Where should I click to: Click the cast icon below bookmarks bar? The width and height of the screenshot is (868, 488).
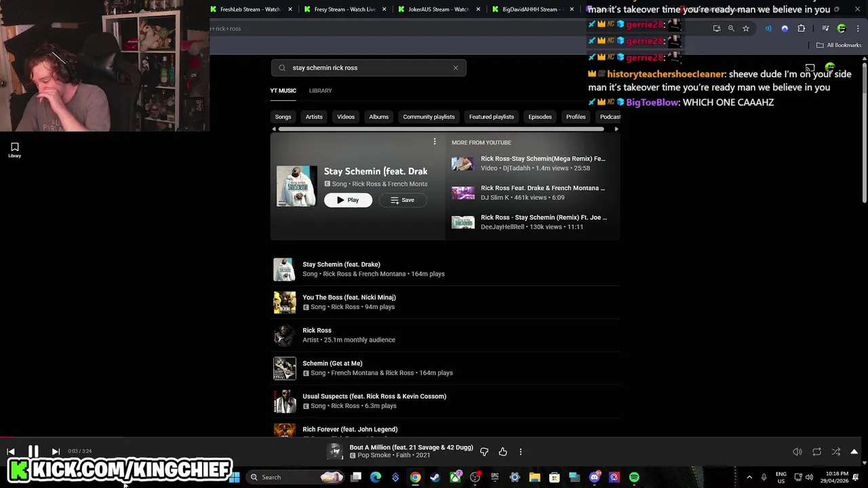[x=810, y=68]
